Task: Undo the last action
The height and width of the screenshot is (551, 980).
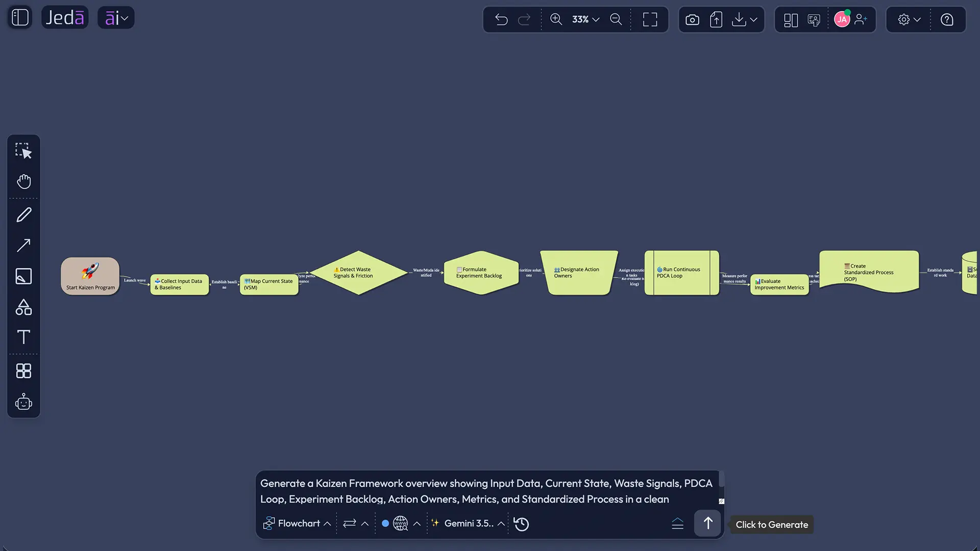Action: pyautogui.click(x=501, y=19)
